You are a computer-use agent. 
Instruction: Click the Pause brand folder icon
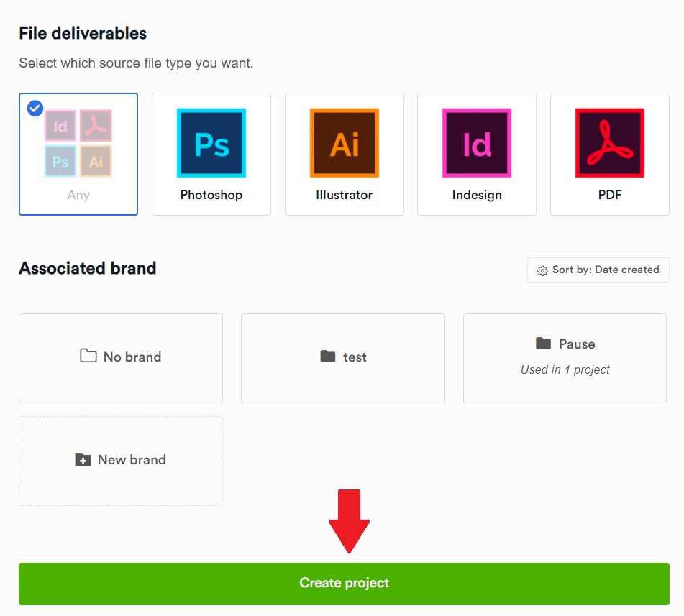[x=544, y=343]
